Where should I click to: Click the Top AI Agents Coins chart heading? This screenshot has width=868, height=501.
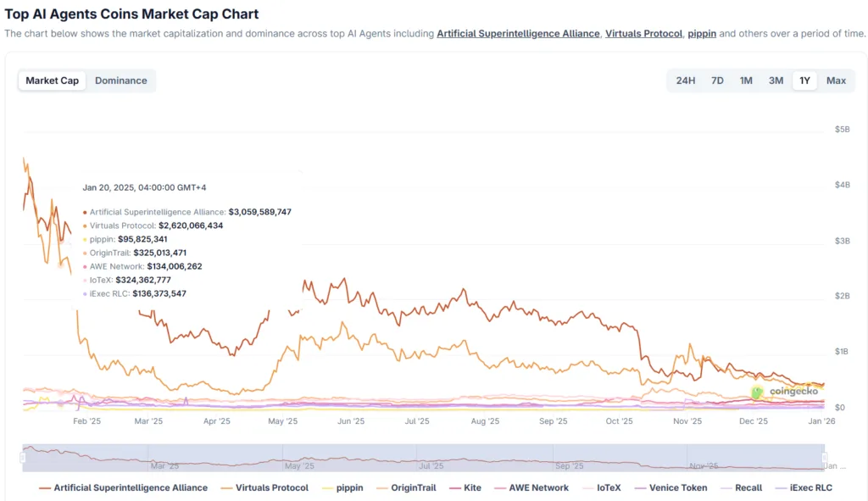pyautogui.click(x=131, y=14)
